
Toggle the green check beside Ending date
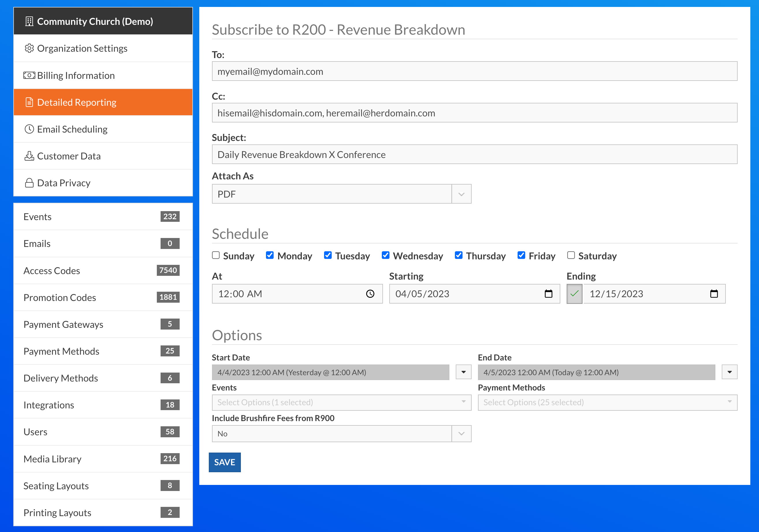pos(574,294)
